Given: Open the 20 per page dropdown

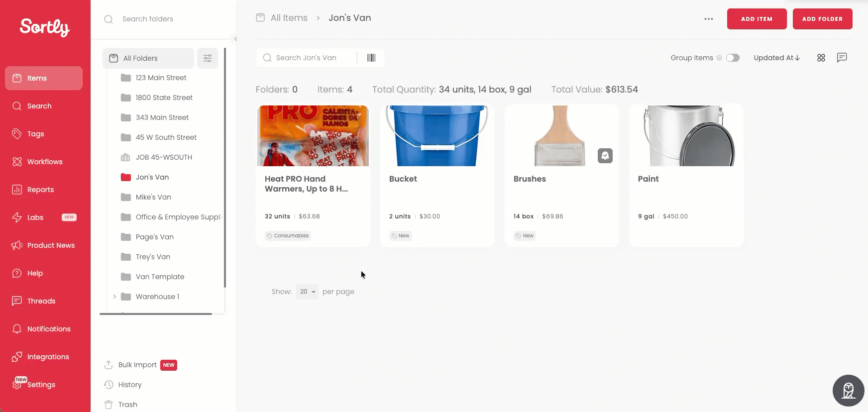Looking at the screenshot, I should pyautogui.click(x=307, y=292).
